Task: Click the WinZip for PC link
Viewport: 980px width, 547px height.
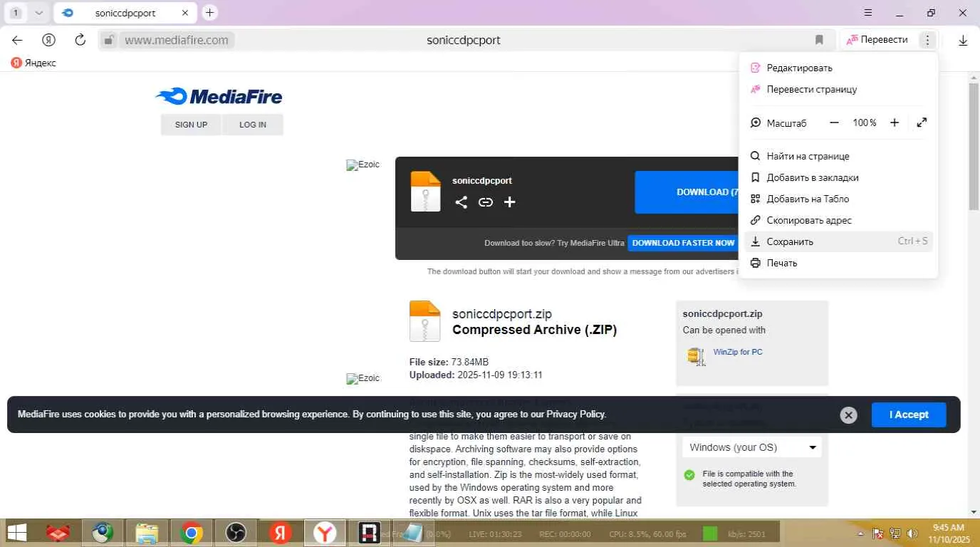Action: tap(738, 352)
